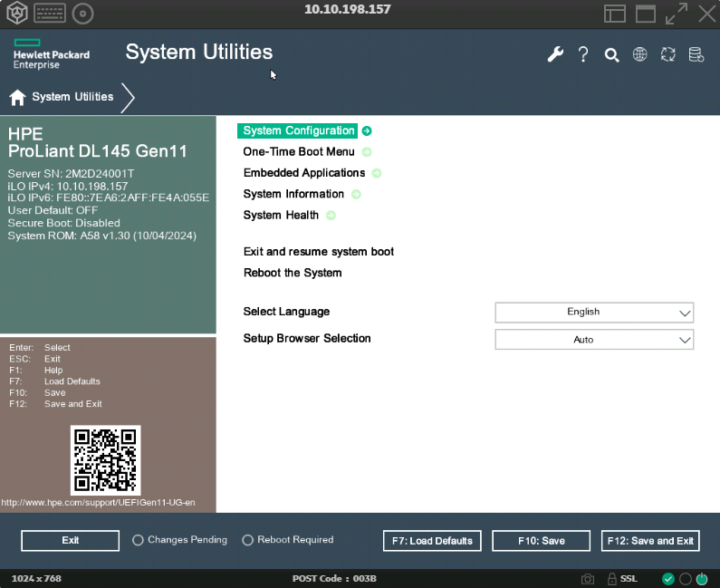
Task: Click the 1024 x 768 resolution status
Action: (36, 579)
